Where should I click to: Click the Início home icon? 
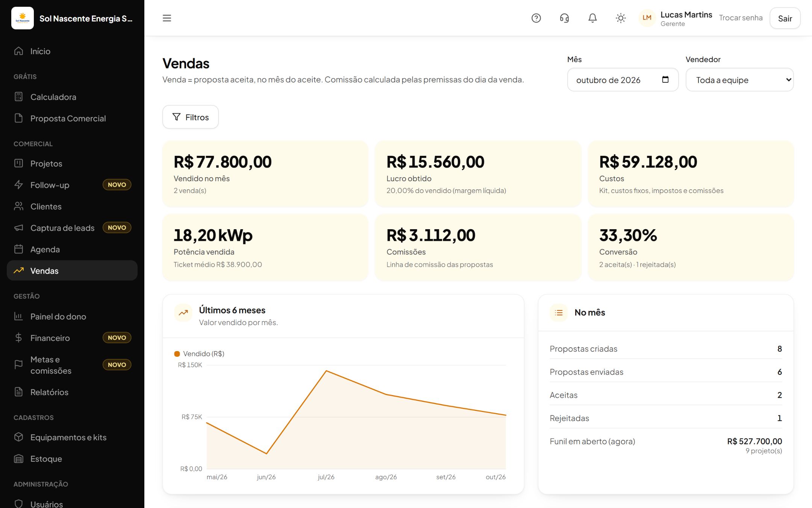(x=18, y=51)
